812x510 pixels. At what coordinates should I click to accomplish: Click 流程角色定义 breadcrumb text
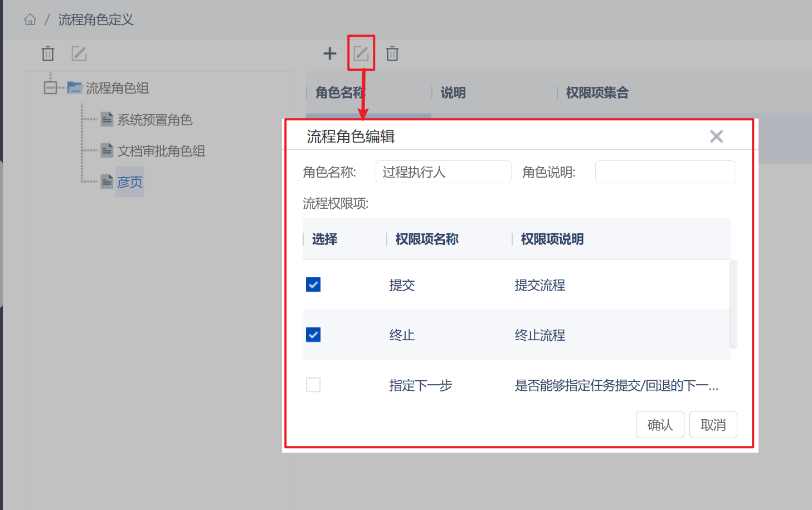(x=96, y=20)
